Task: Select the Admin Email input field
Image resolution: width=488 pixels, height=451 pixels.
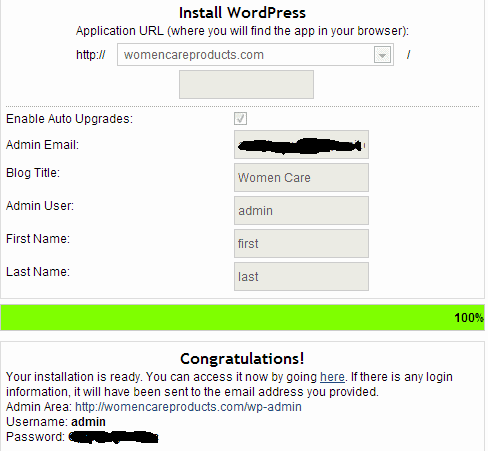Action: click(x=301, y=145)
